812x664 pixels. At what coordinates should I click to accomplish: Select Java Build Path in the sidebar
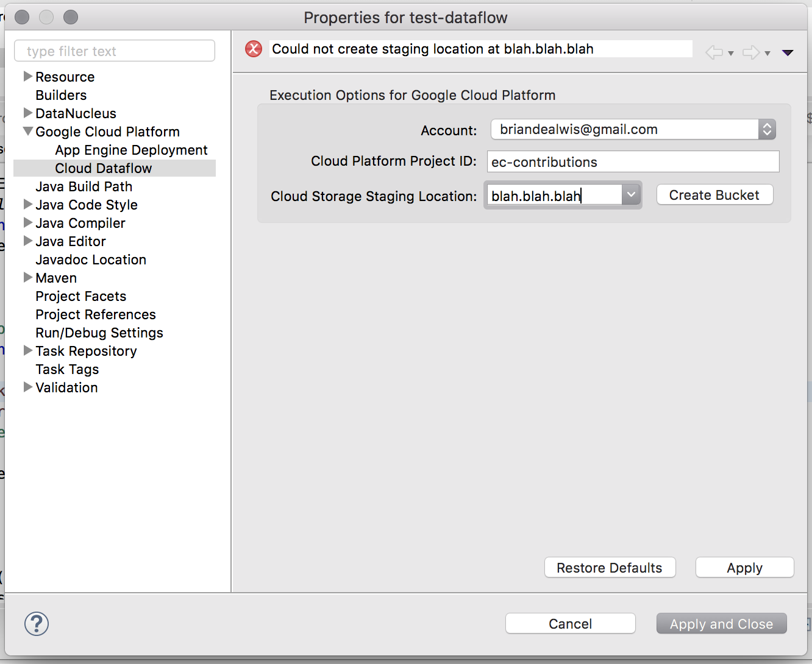pyautogui.click(x=84, y=186)
